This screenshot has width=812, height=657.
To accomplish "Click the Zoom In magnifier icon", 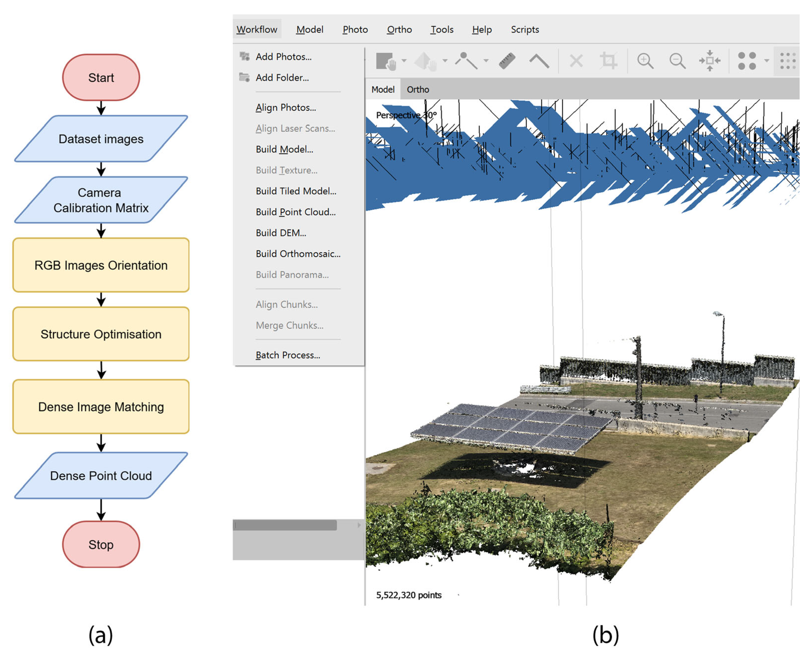I will point(644,61).
